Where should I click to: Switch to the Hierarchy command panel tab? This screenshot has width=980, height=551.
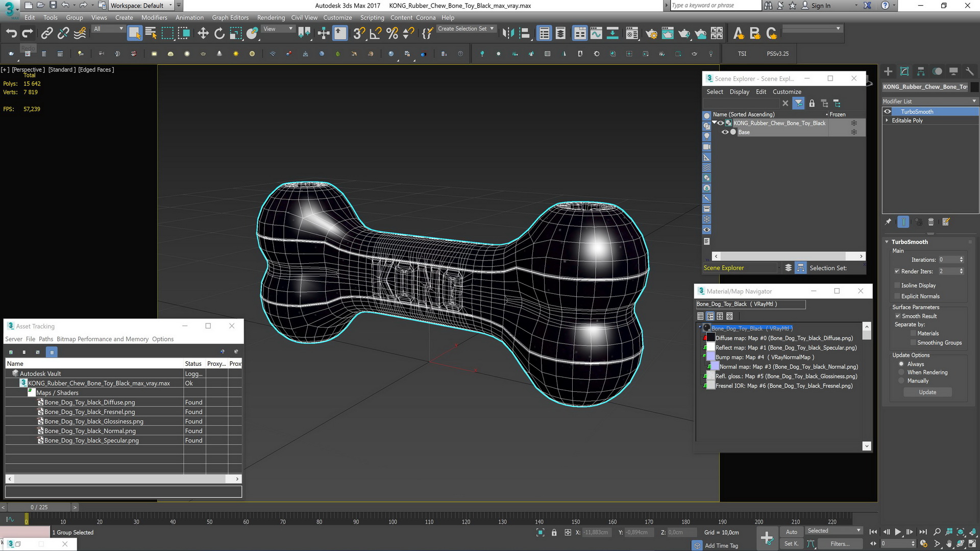921,71
